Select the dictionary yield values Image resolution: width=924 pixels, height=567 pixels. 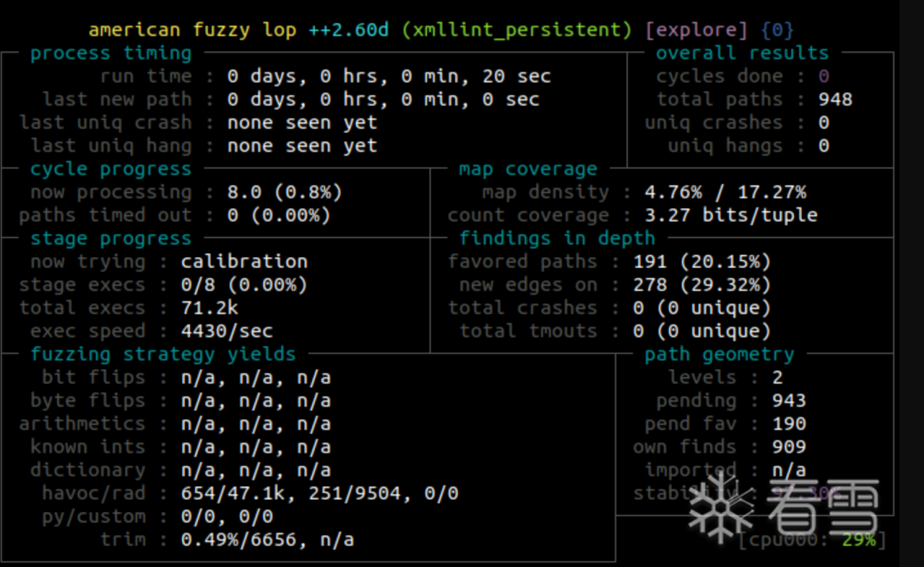256,470
